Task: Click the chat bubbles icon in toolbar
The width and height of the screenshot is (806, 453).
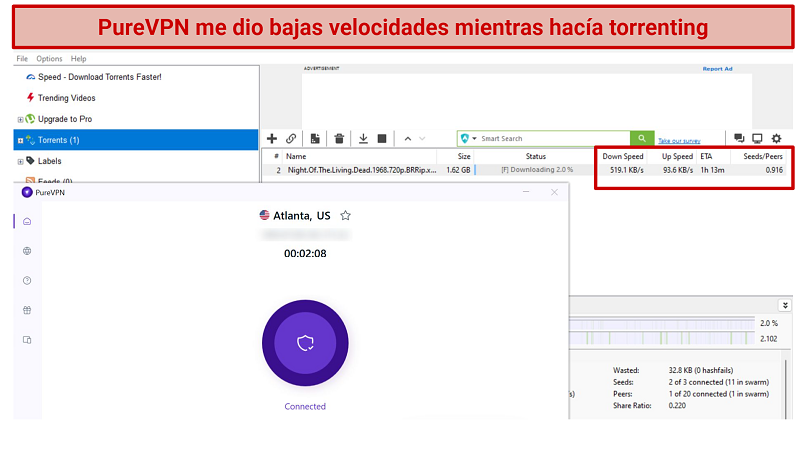Action: [739, 138]
